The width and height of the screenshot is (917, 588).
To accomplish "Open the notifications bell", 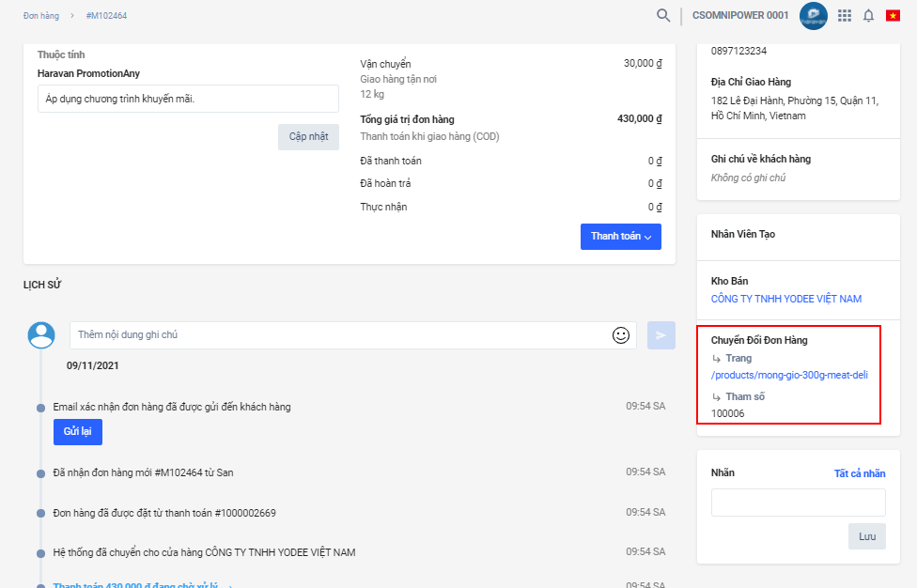I will click(868, 15).
